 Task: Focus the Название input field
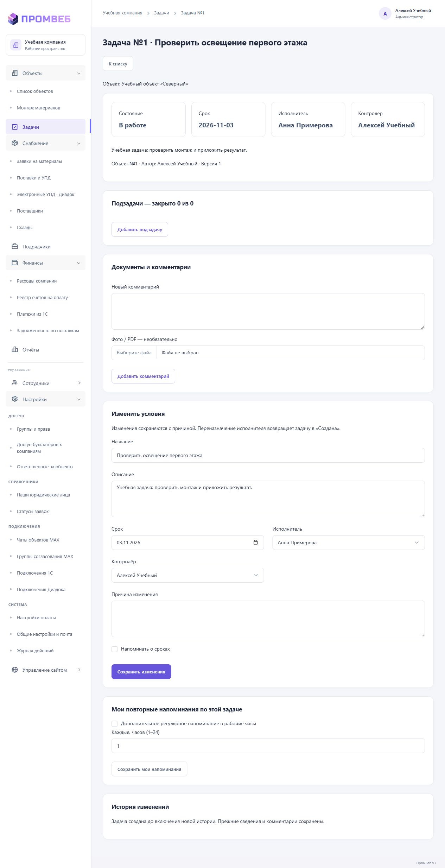pyautogui.click(x=268, y=455)
